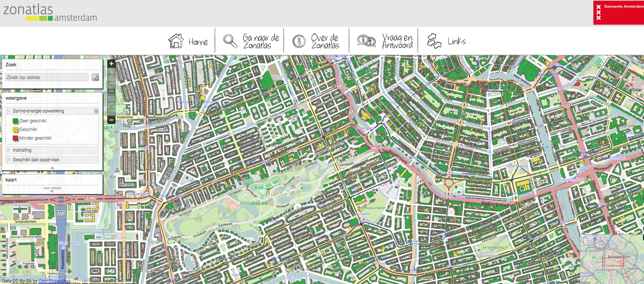The height and width of the screenshot is (284, 644).
Task: Click the chain Links icon
Action: [434, 41]
